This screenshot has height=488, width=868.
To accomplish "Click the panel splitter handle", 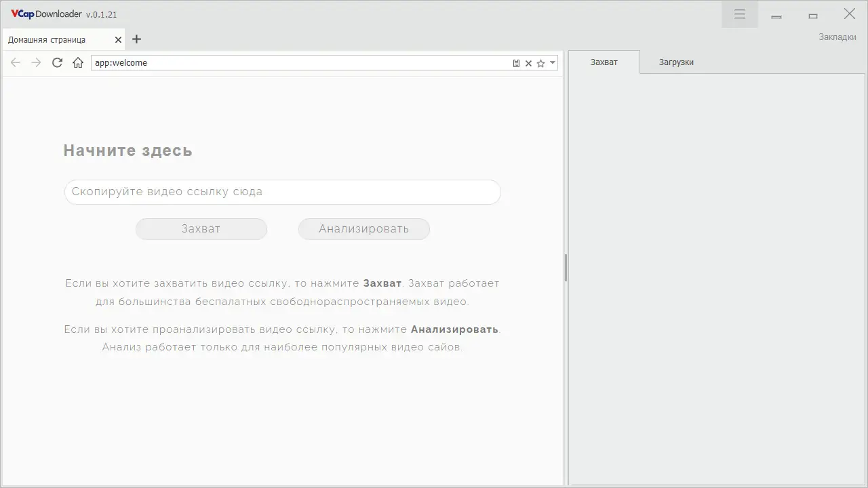I will [566, 268].
